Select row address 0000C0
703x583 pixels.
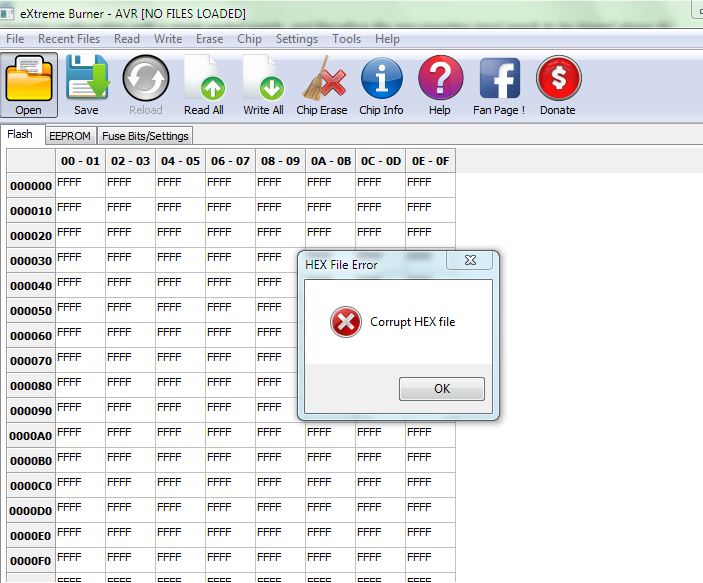point(31,486)
